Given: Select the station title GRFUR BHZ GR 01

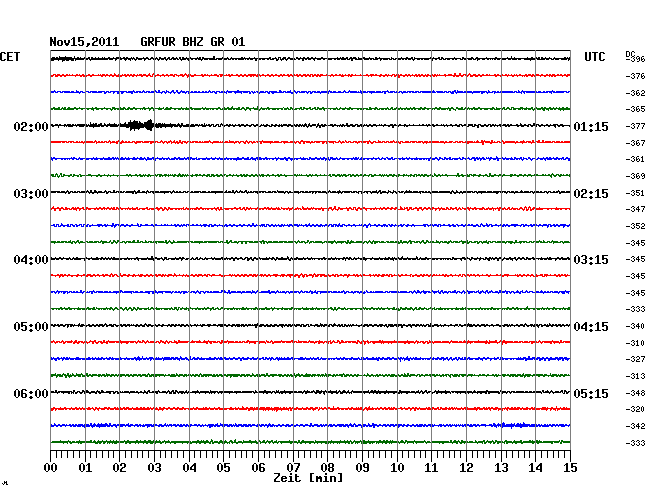Looking at the screenshot, I should (193, 42).
